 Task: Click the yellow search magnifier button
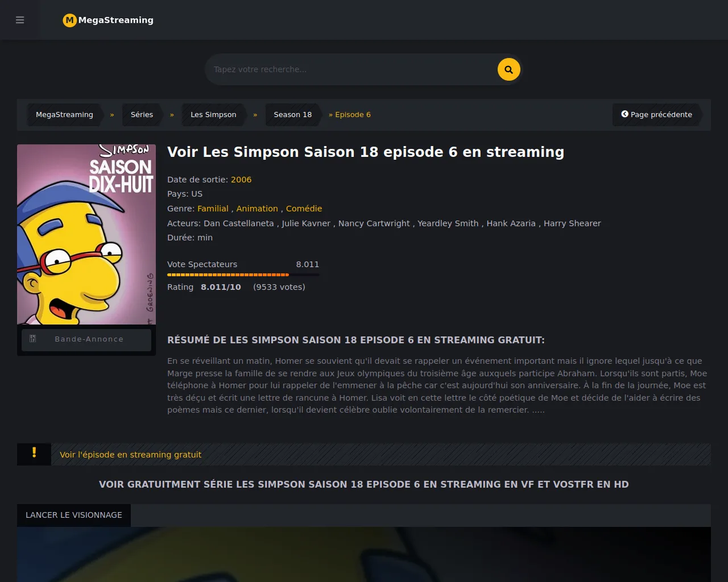pos(508,69)
